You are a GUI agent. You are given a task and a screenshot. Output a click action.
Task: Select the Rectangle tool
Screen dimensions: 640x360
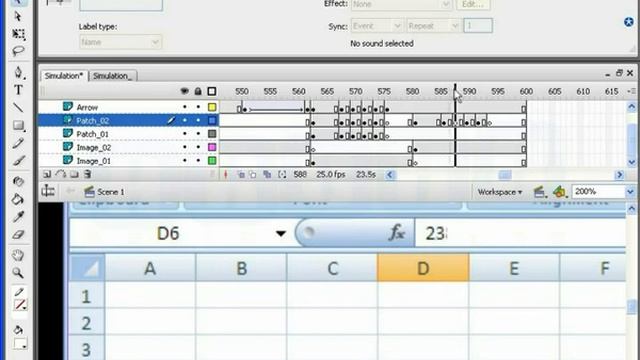pos(18,125)
